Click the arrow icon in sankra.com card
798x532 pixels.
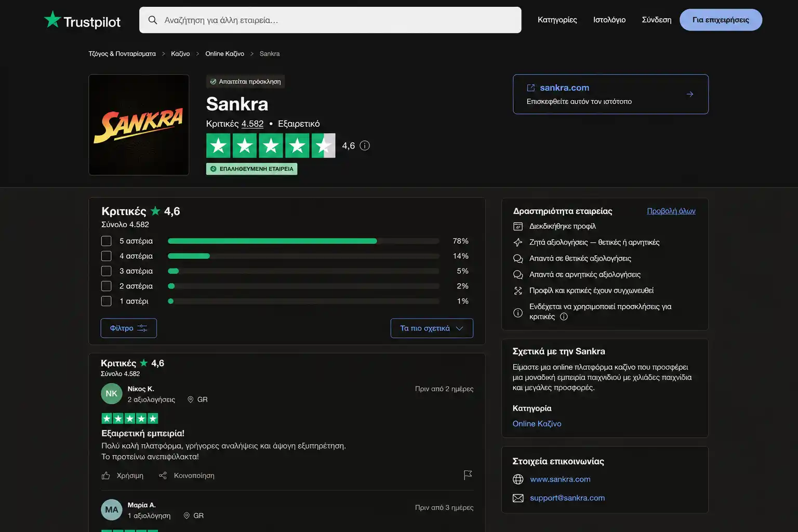tap(690, 94)
